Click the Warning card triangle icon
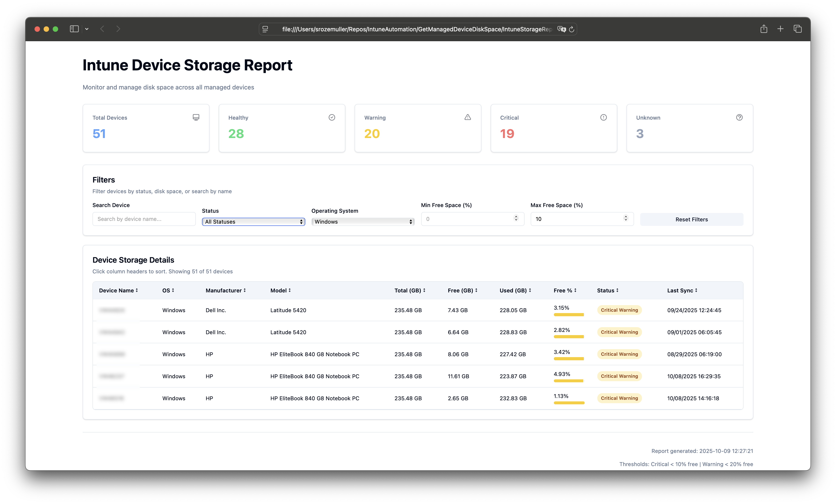 pyautogui.click(x=468, y=117)
